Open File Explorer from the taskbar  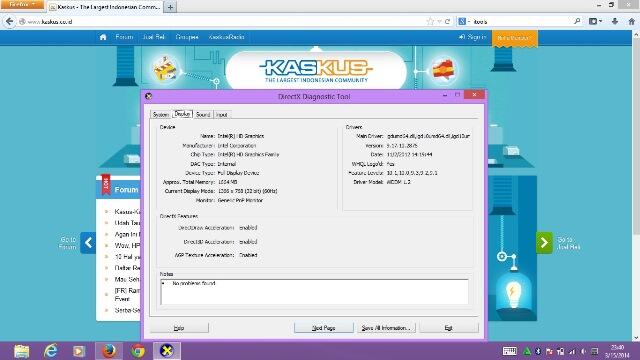pos(21,351)
